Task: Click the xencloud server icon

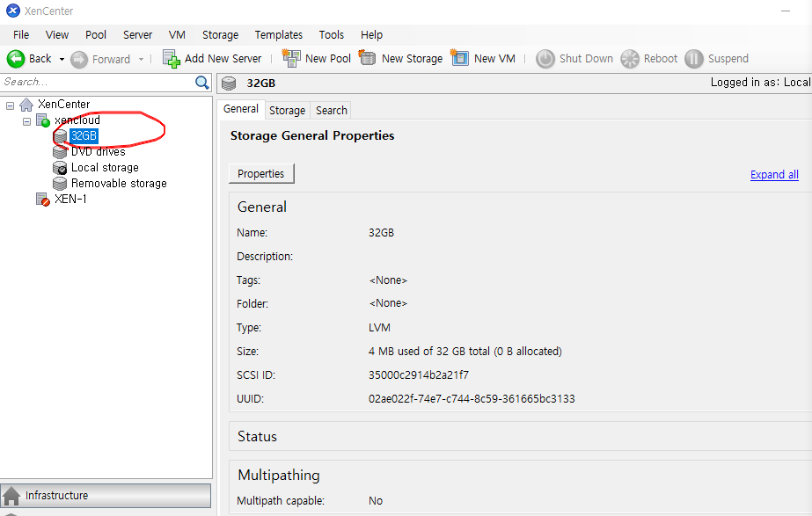Action: coord(43,121)
